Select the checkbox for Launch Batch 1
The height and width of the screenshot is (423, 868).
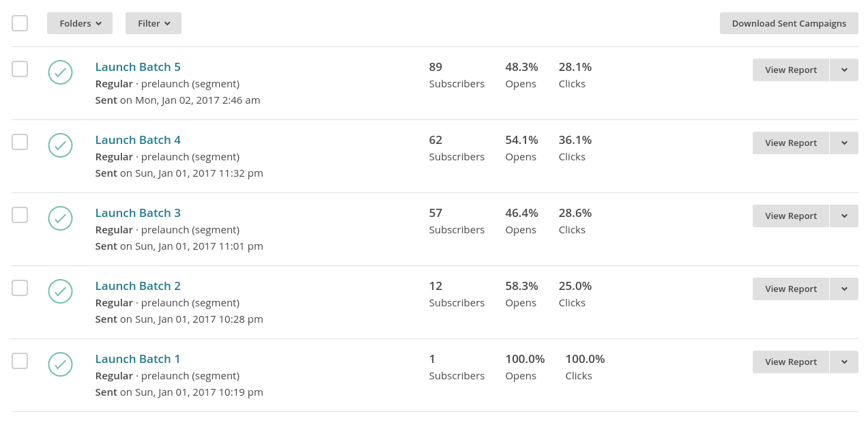coord(20,360)
